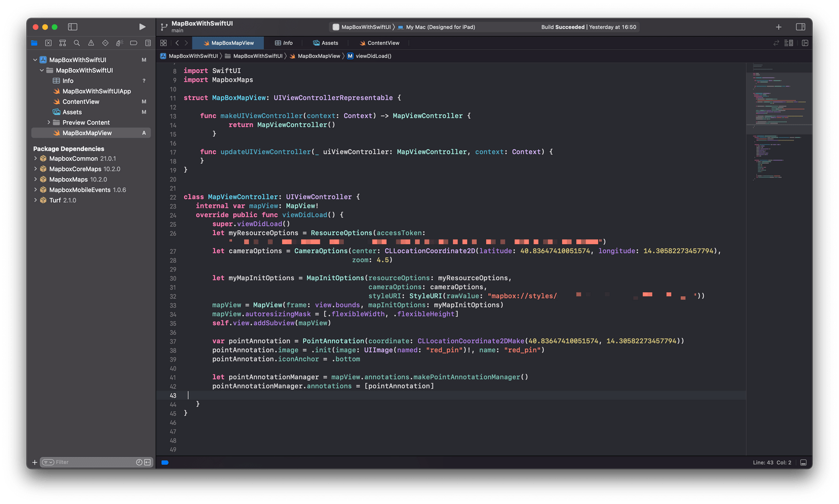The height and width of the screenshot is (504, 839).
Task: Click the Filter field below the navigator
Action: pyautogui.click(x=89, y=462)
